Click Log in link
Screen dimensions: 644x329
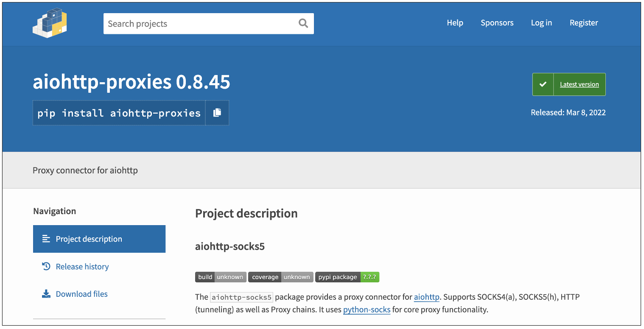(x=541, y=23)
